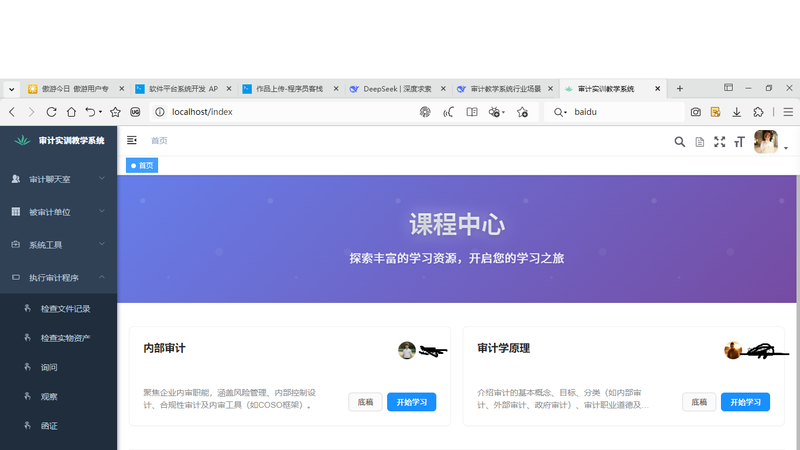
Task: Open 检查实物资产 submenu item
Action: click(58, 338)
